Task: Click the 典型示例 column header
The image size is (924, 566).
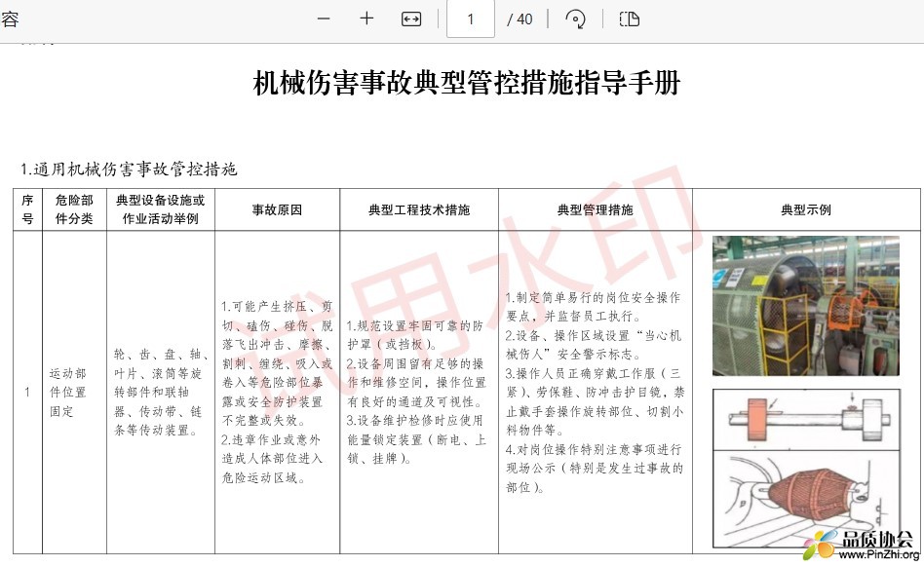Action: 806,209
